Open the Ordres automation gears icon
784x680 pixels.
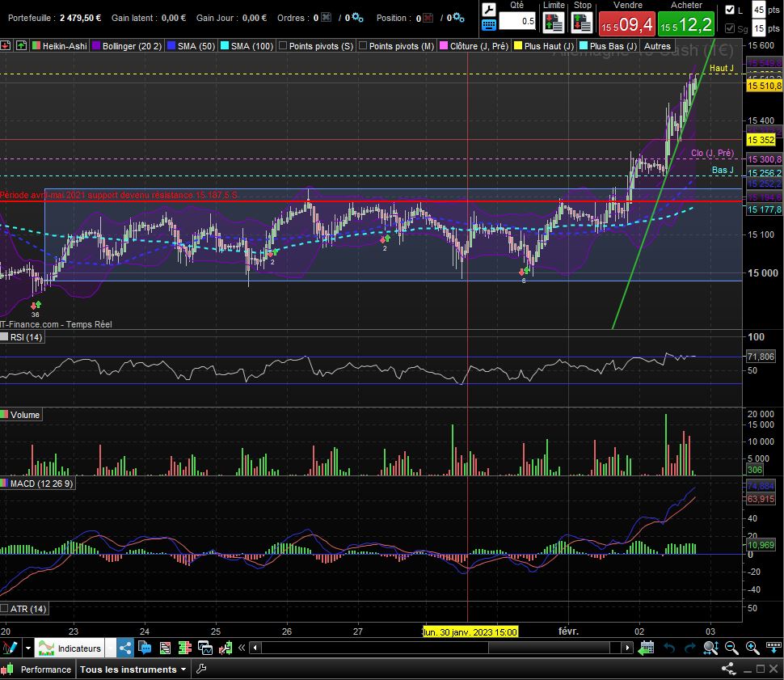point(357,18)
